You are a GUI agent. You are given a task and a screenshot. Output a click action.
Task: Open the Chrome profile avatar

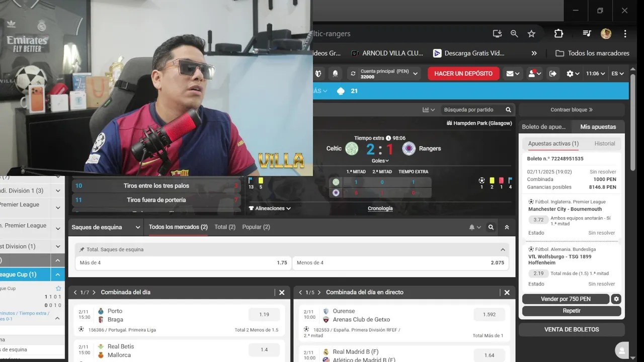coord(606,34)
